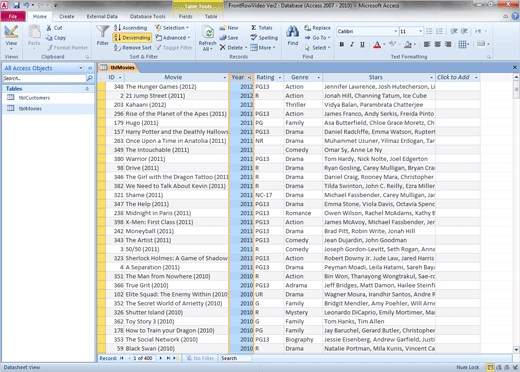Open the All Access Objects dropdown
The height and width of the screenshot is (372, 520).
pyautogui.click(x=81, y=68)
